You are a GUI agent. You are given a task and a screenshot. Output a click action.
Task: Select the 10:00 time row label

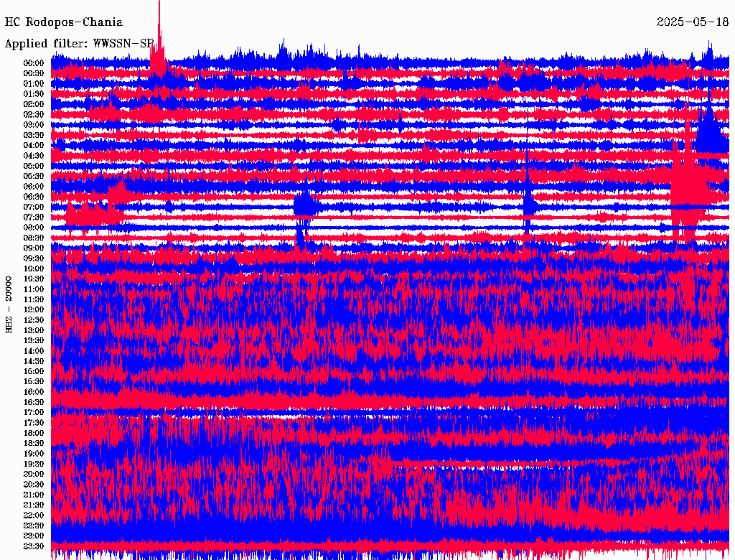34,269
